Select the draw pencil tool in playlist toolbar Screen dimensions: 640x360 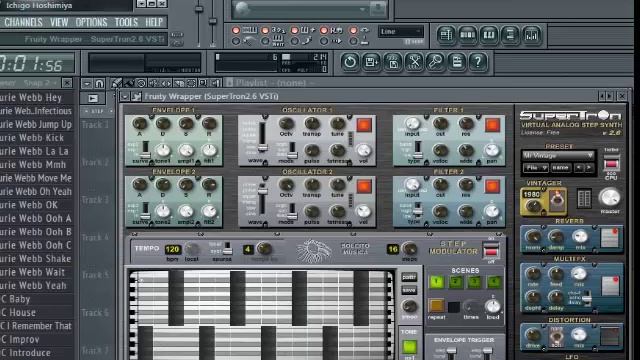pyautogui.click(x=116, y=83)
